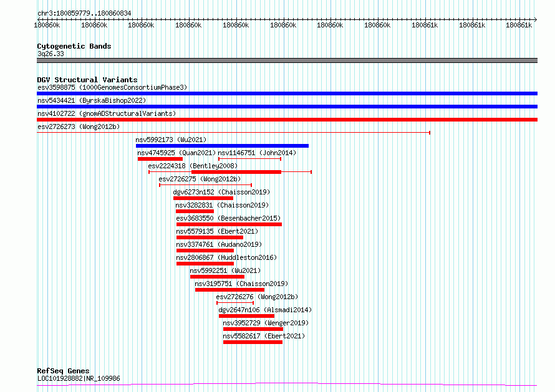Click the 3q26.33 band label

click(x=51, y=54)
